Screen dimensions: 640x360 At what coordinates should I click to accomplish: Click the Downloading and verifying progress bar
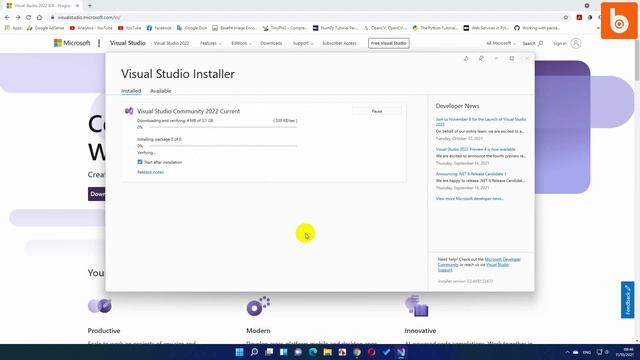(223, 127)
